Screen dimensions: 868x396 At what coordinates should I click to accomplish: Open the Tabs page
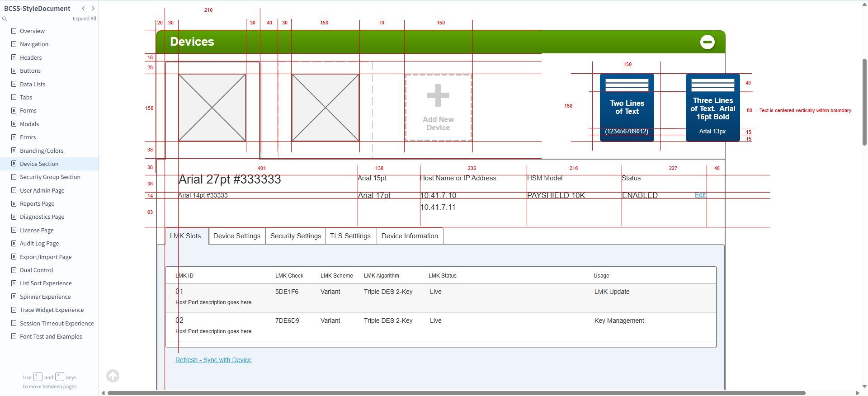click(26, 97)
